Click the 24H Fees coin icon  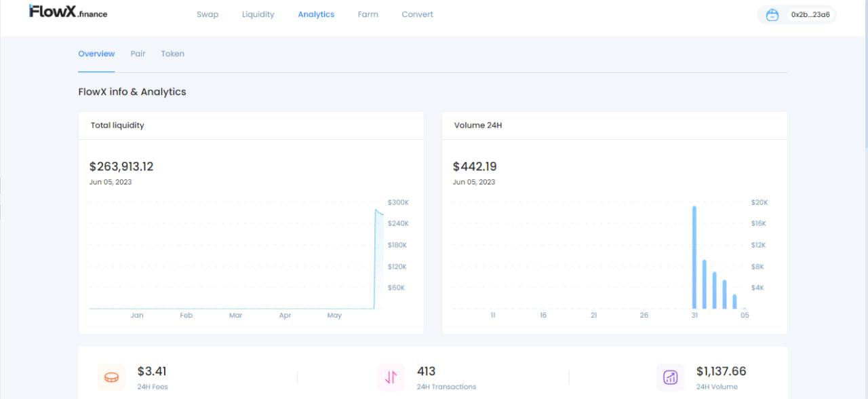111,377
